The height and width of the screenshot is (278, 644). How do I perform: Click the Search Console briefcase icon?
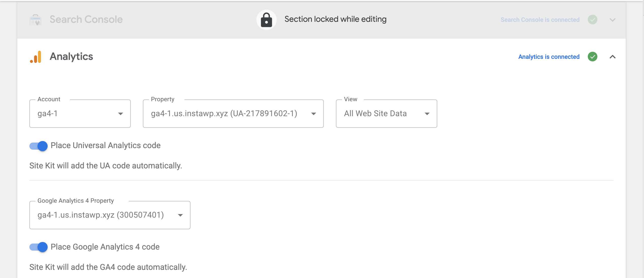[x=35, y=20]
